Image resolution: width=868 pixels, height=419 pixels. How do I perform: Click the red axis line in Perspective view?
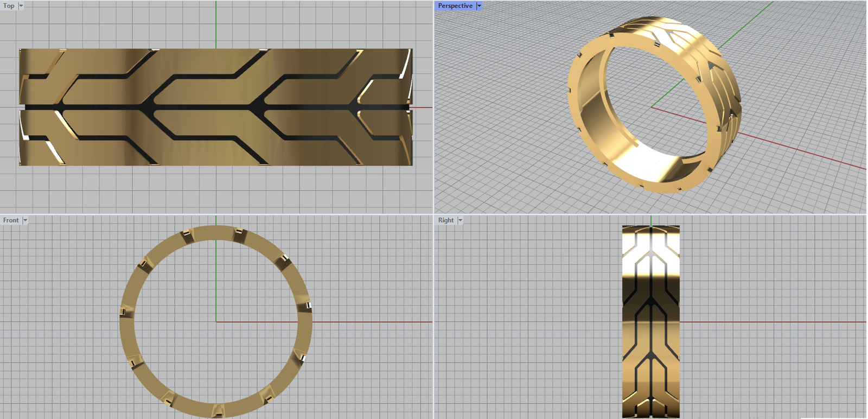pos(803,151)
